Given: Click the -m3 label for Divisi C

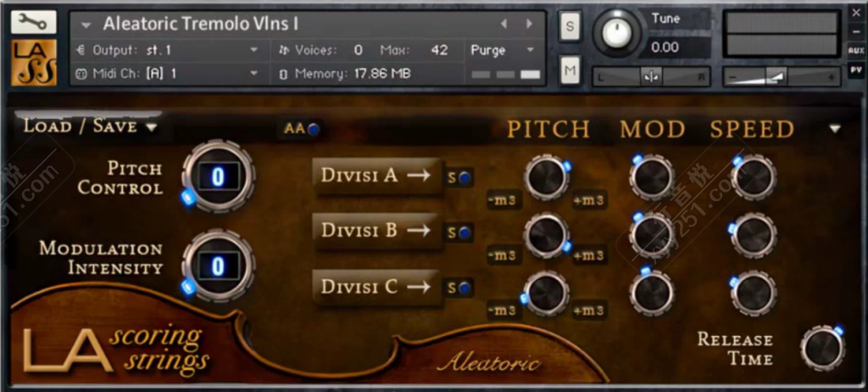Looking at the screenshot, I should coord(504,311).
